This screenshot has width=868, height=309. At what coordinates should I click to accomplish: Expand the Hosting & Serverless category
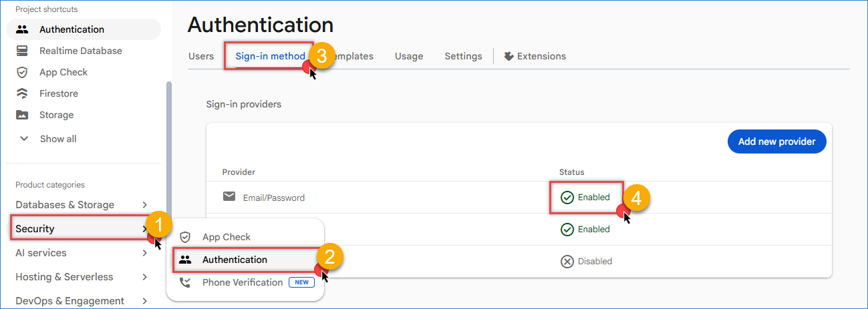(x=82, y=277)
